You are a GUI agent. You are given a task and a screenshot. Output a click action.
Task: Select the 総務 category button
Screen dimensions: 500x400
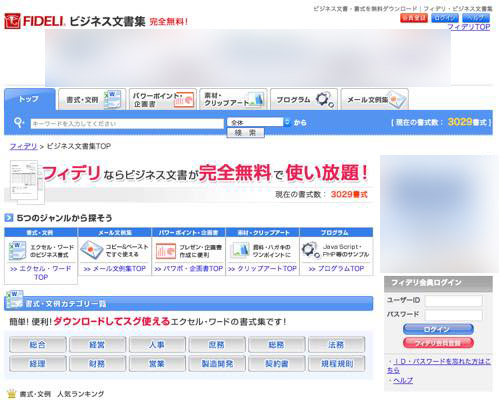click(276, 345)
